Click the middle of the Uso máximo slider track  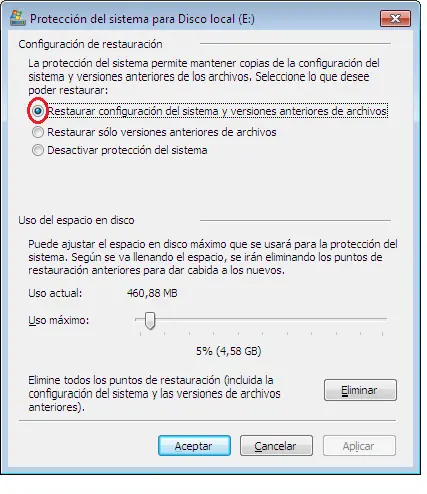pyautogui.click(x=261, y=319)
